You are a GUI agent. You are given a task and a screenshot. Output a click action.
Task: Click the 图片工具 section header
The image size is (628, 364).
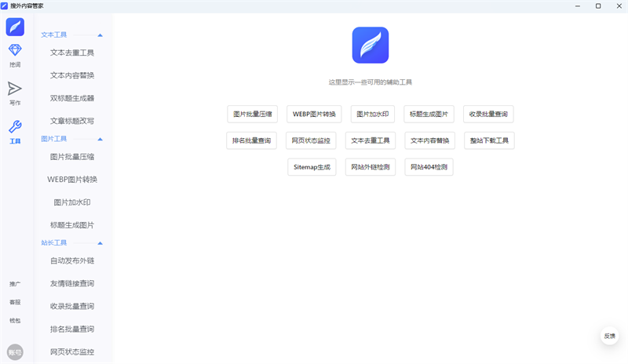pyautogui.click(x=53, y=139)
